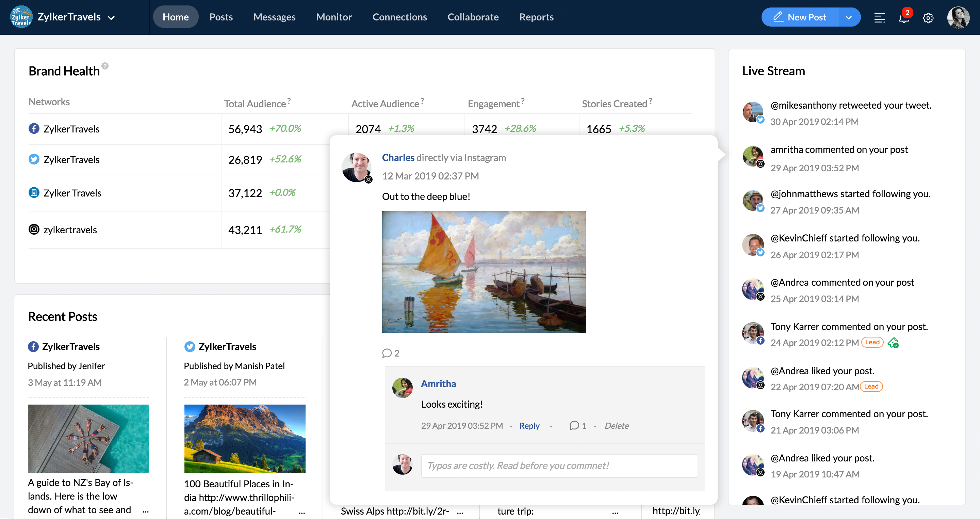The height and width of the screenshot is (519, 980).
Task: Click the comment count icon under Charles's post
Action: (x=387, y=353)
